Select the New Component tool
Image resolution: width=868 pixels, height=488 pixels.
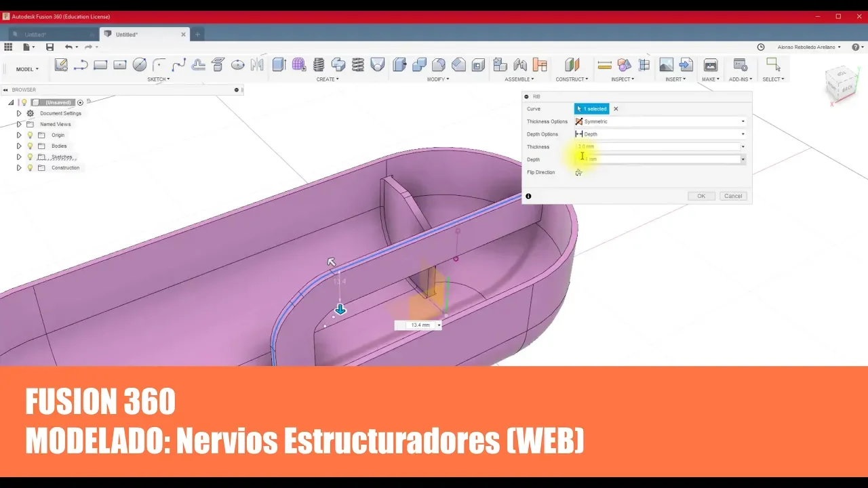(500, 65)
